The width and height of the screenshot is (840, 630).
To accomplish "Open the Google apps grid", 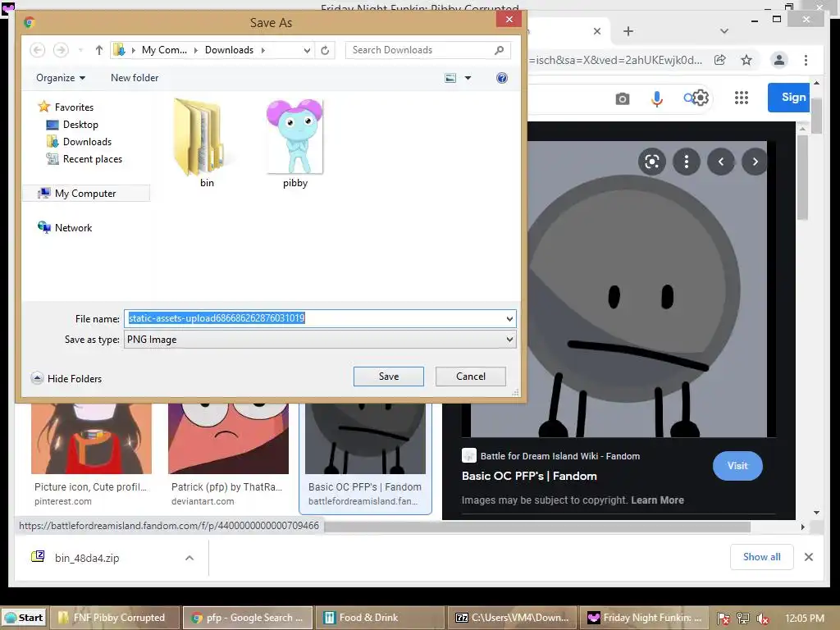I will (x=742, y=98).
